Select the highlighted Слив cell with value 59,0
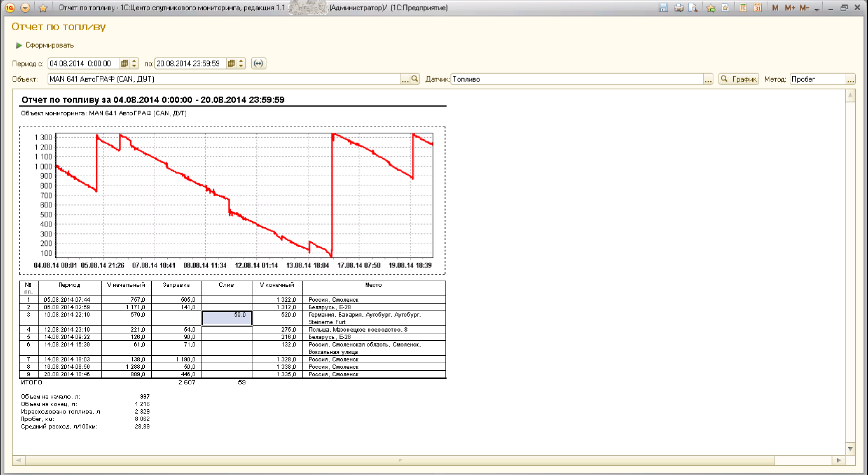This screenshot has height=475, width=868. point(227,318)
